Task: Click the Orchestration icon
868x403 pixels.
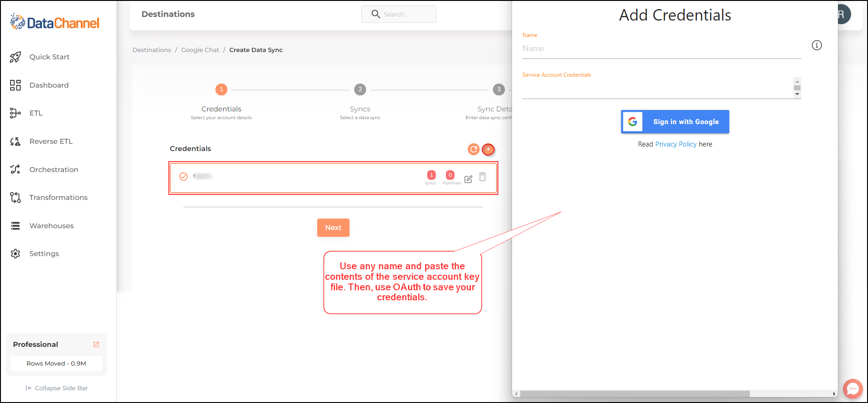Action: click(16, 169)
